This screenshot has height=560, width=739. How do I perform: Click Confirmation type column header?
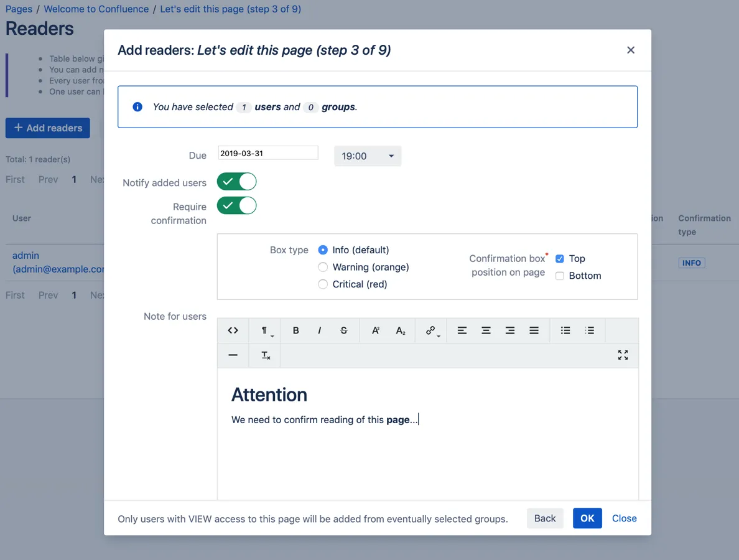pos(704,225)
